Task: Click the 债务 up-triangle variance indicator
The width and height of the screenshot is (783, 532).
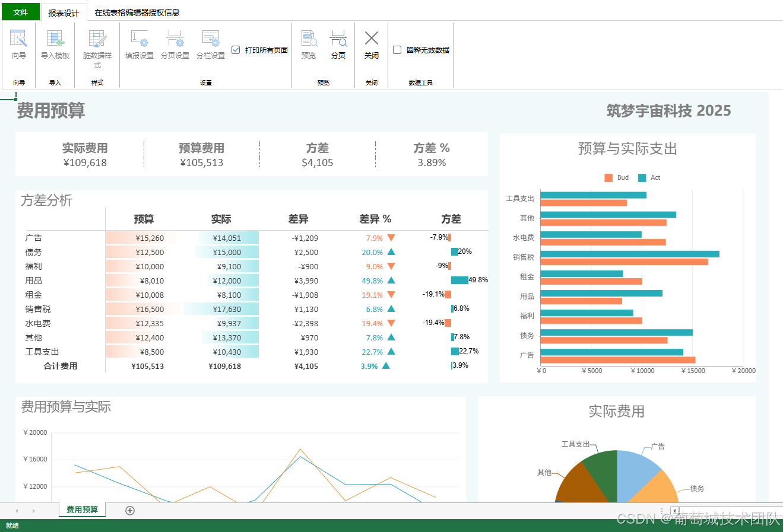Action: click(391, 252)
